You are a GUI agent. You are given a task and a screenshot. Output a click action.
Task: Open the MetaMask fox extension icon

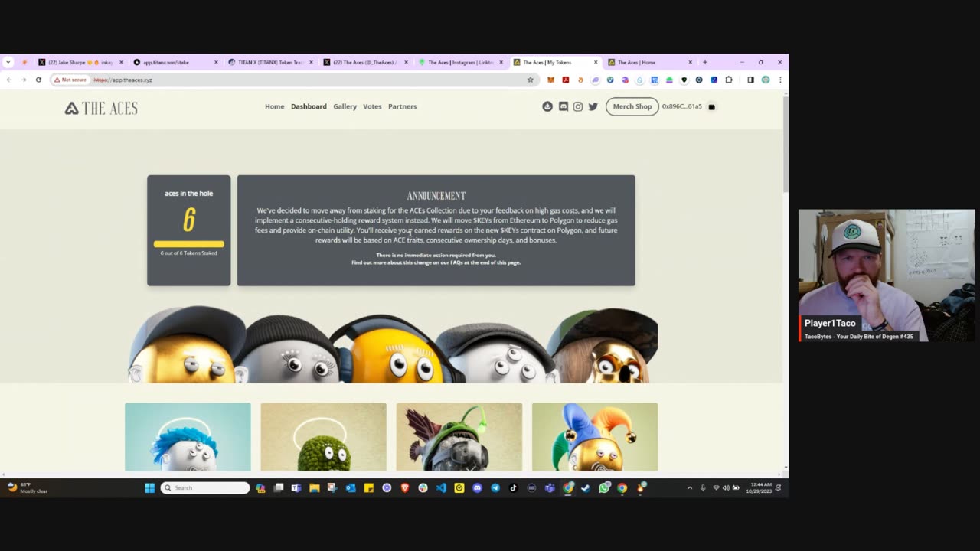coord(550,80)
